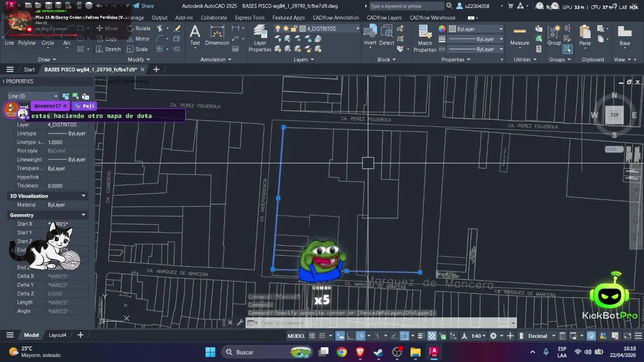The height and width of the screenshot is (362, 644).
Task: Choose the Trim scissors tool
Action: 160,29
